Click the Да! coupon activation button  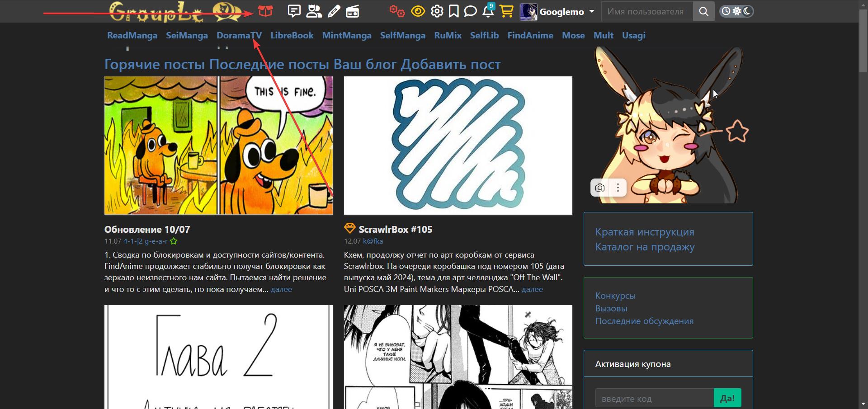[x=727, y=398]
